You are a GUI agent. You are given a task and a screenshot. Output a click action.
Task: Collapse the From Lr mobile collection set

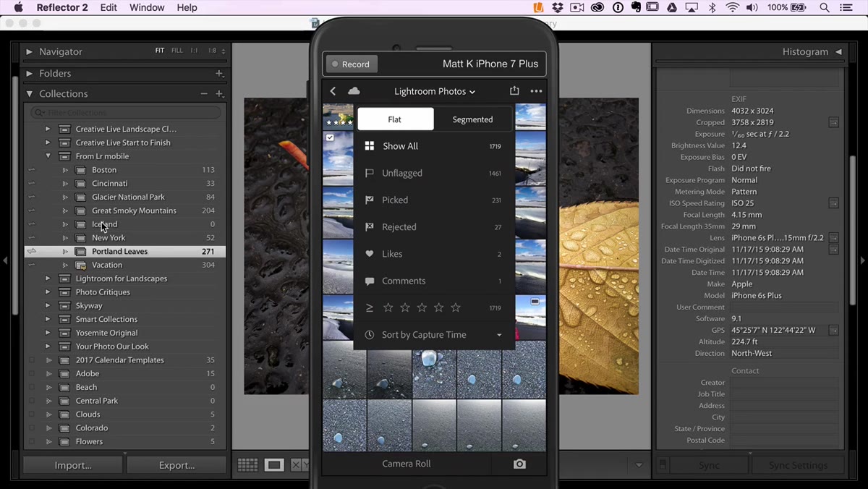coord(48,156)
